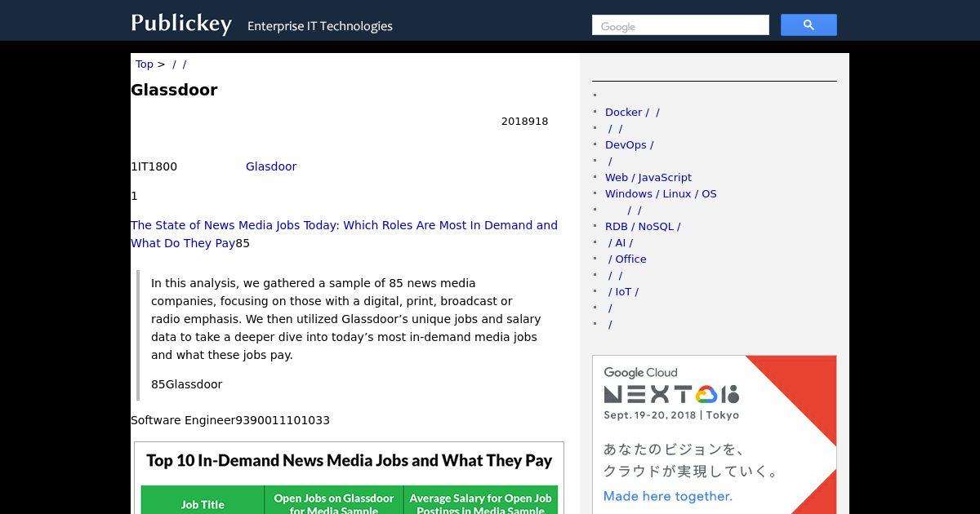Open the Docker category link
Image resolution: width=980 pixels, height=514 pixels.
coord(632,112)
